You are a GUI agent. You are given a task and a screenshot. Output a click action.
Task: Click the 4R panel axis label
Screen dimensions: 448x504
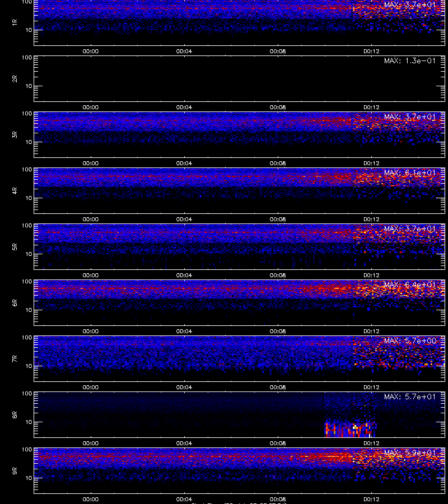coord(15,190)
